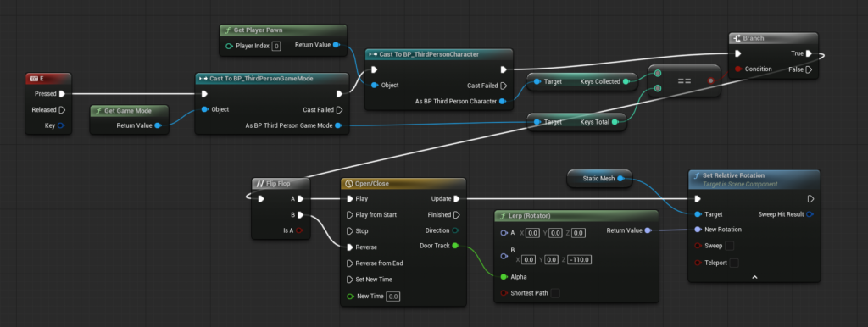Image resolution: width=868 pixels, height=327 pixels.
Task: Click the Set New Time pin
Action: [x=350, y=280]
